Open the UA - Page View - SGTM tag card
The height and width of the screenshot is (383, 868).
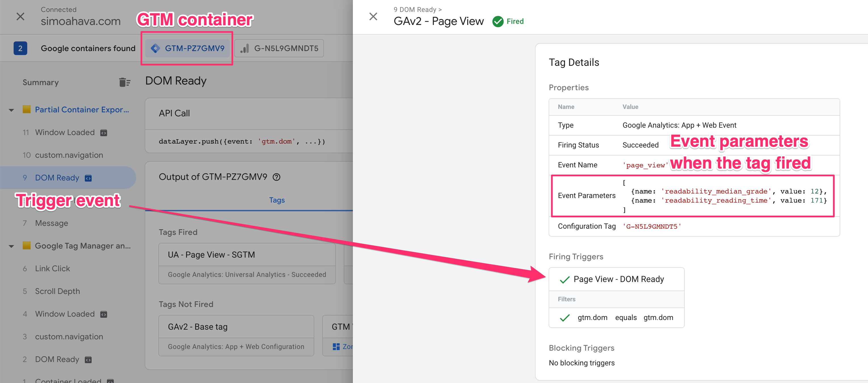(x=247, y=264)
